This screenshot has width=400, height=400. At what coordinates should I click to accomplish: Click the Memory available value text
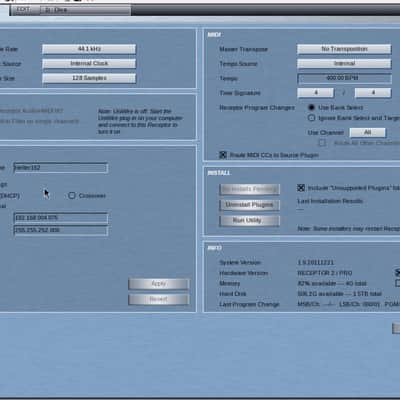pyautogui.click(x=332, y=283)
